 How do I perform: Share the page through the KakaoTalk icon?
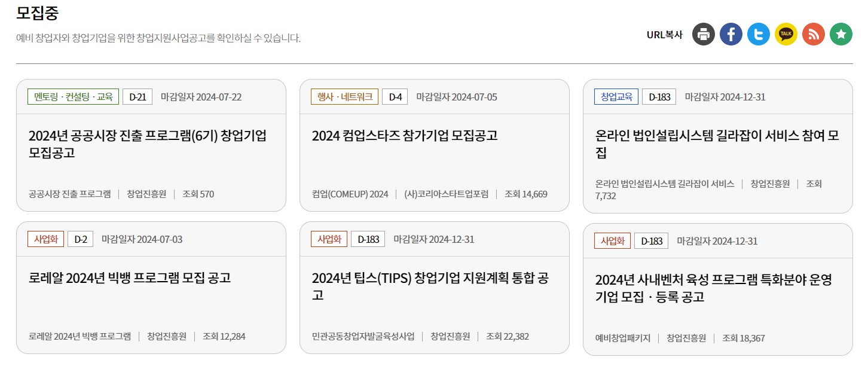coord(786,34)
